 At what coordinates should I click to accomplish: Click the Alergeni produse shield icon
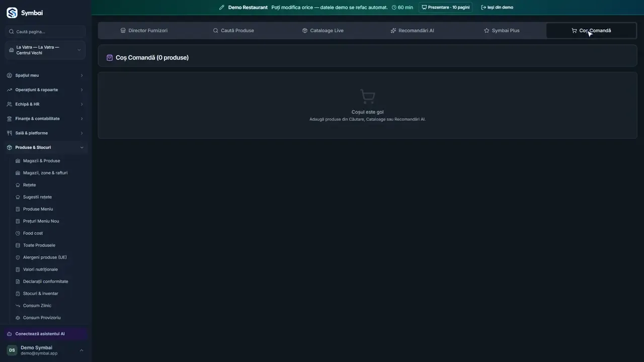[x=18, y=257]
